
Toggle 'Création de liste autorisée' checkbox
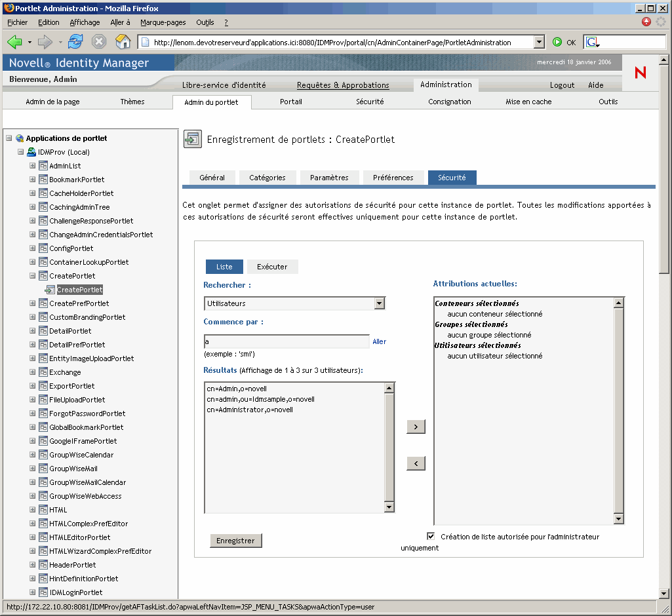431,536
